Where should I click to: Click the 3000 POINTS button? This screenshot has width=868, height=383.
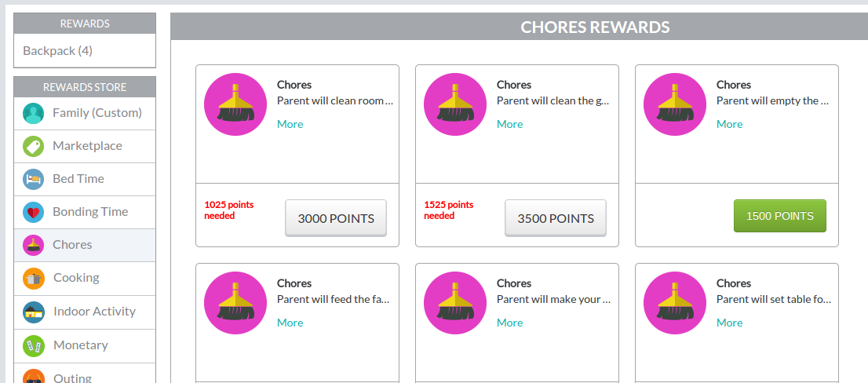coord(336,218)
